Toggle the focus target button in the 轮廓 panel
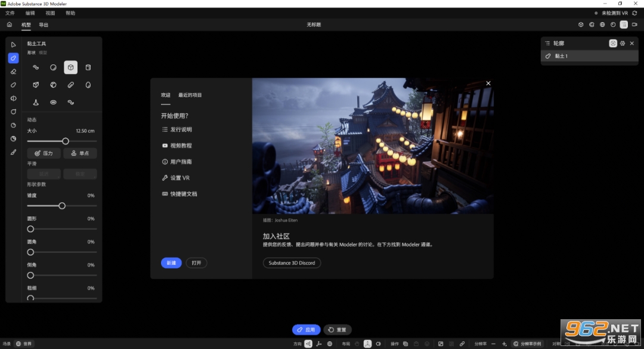The width and height of the screenshot is (644, 349). (x=613, y=43)
